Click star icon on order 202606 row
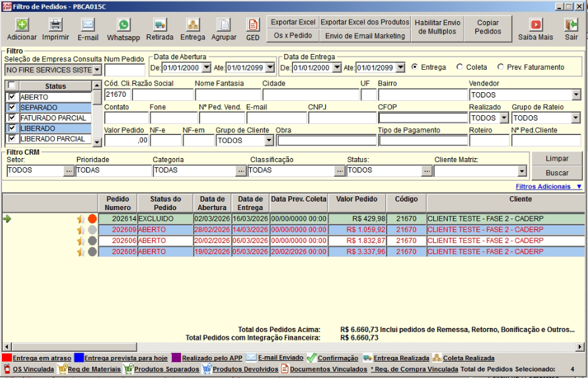 pos(81,241)
